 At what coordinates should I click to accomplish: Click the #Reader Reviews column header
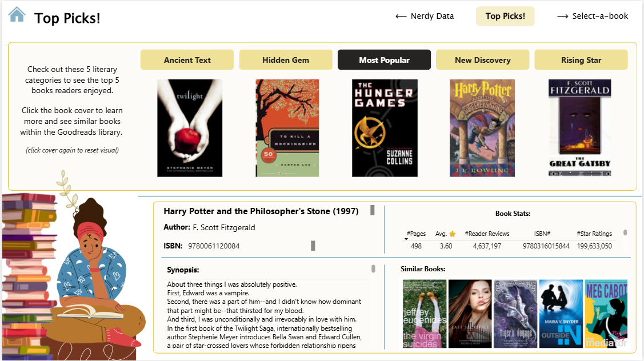click(487, 234)
